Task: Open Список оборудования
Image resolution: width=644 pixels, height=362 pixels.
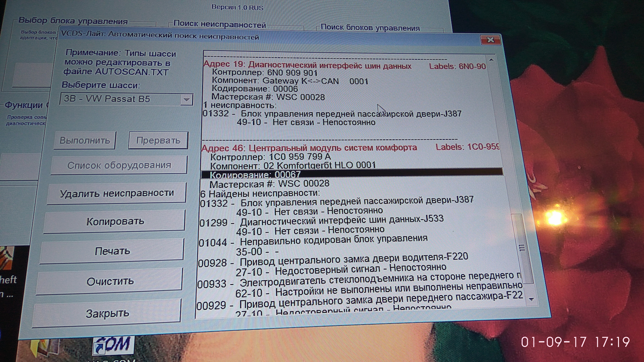Action: [119, 165]
